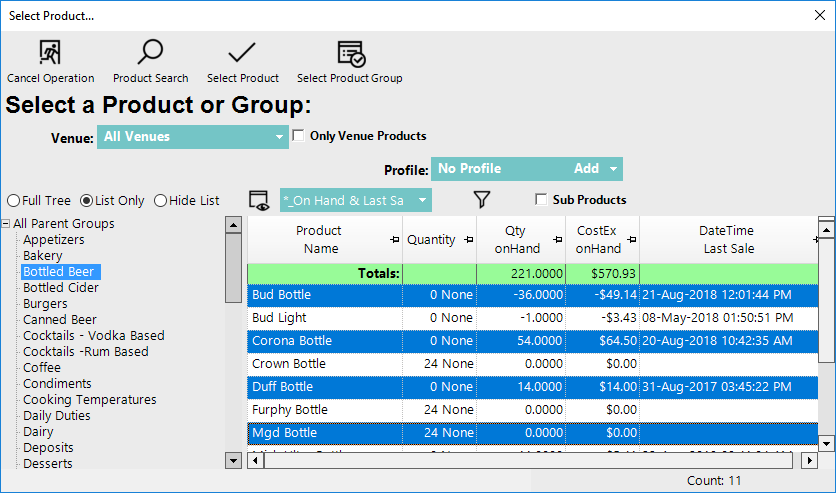Click the Select Product checkmark icon
Screen dimensions: 836x493
click(242, 54)
